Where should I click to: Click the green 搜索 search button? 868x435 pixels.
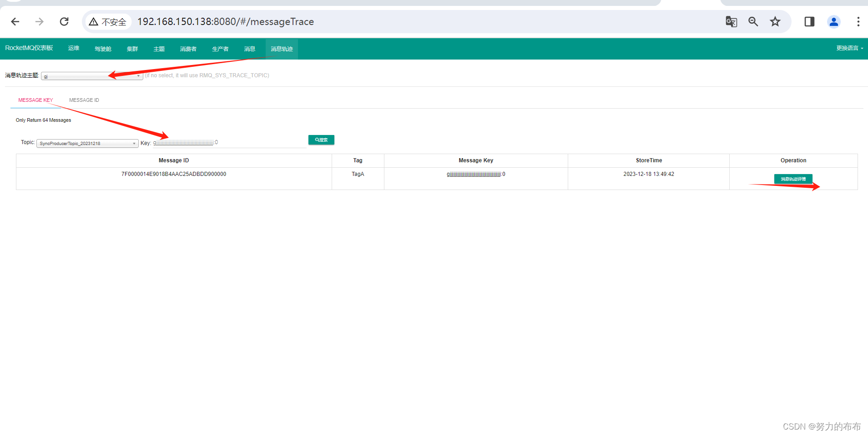pyautogui.click(x=321, y=140)
